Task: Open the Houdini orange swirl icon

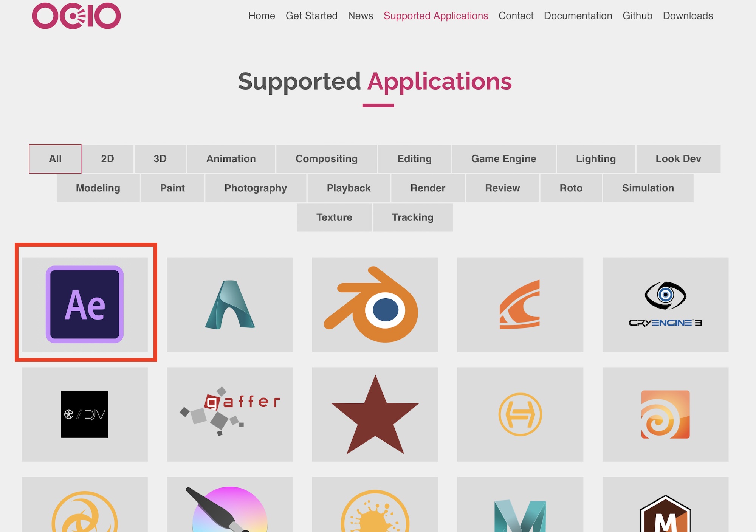Action: point(665,414)
